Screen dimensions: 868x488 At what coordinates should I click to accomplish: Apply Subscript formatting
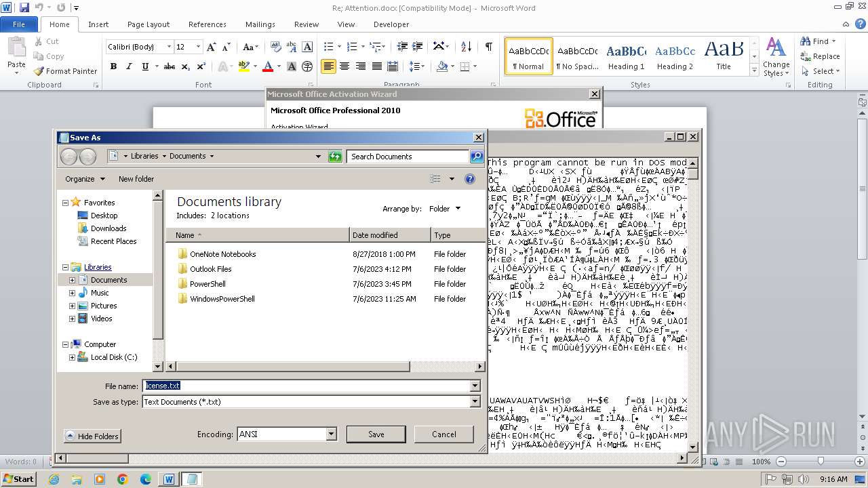pyautogui.click(x=185, y=66)
